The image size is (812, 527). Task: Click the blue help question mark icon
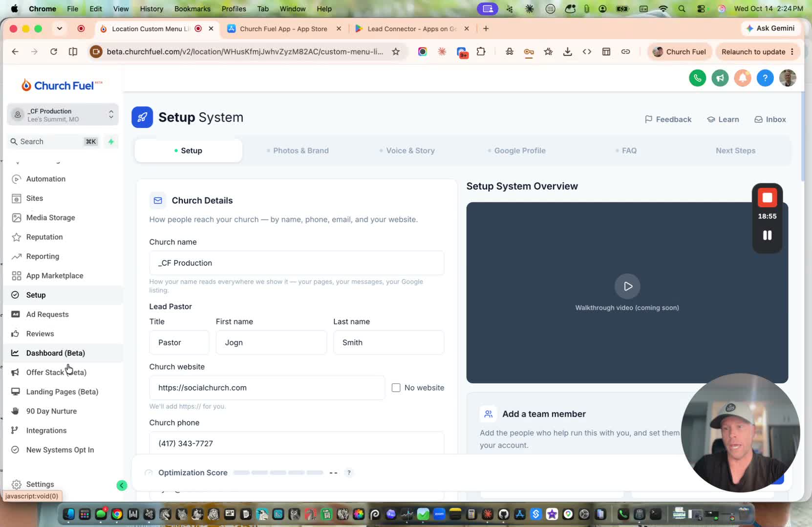click(765, 78)
